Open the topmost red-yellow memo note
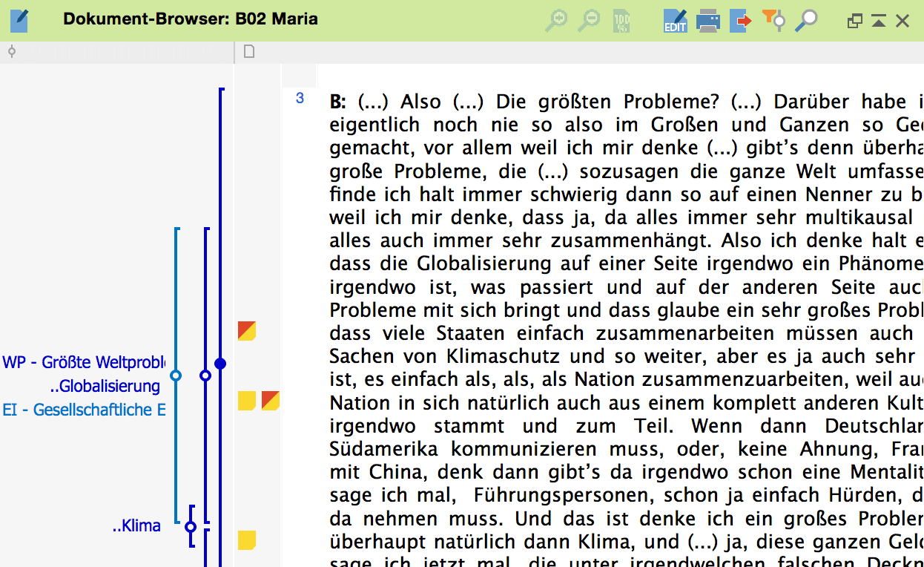Screen dimensions: 924x567 [247, 331]
